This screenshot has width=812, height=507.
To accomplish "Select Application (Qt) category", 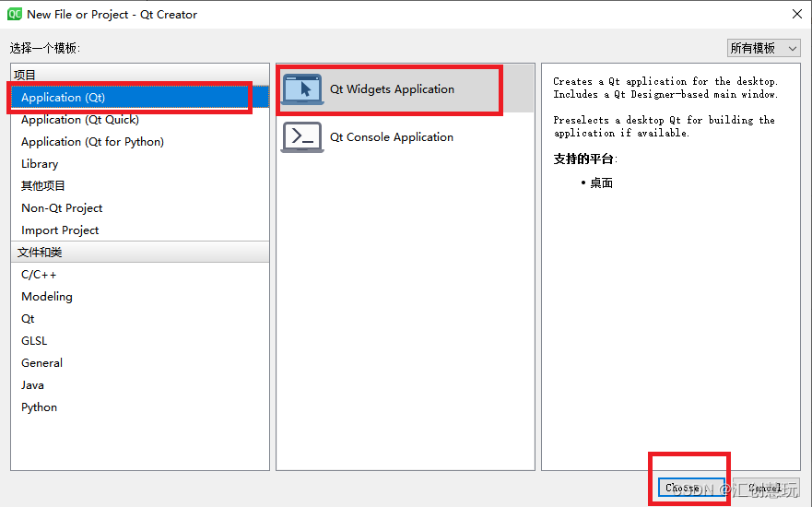I will pos(140,98).
